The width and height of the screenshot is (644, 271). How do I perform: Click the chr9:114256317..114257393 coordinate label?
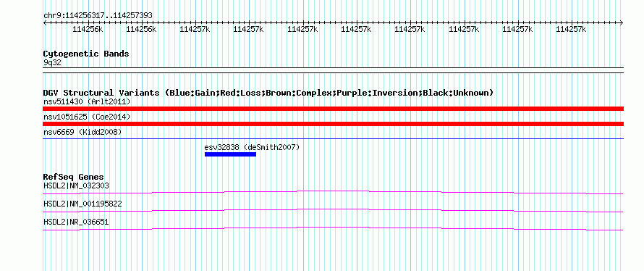coord(98,15)
